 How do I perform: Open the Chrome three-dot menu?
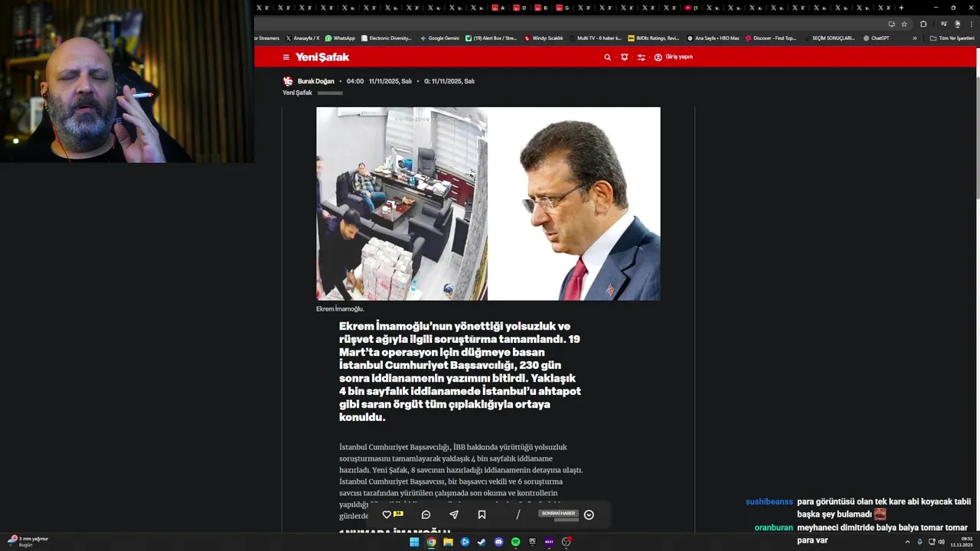(971, 24)
